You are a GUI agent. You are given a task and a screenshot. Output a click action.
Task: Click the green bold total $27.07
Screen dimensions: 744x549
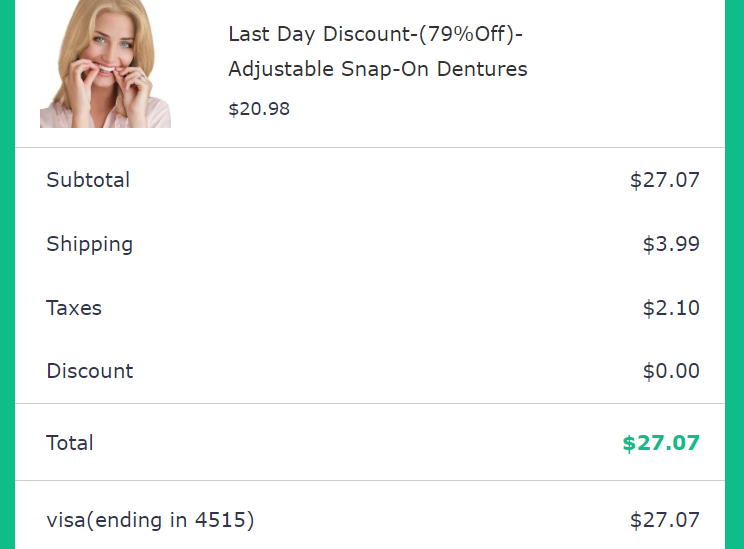660,443
